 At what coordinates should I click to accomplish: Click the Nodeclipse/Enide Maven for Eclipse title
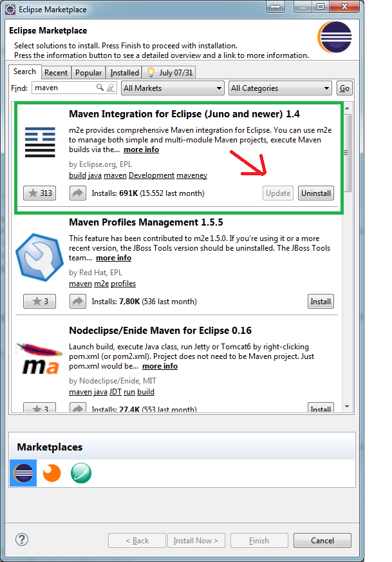tap(160, 331)
